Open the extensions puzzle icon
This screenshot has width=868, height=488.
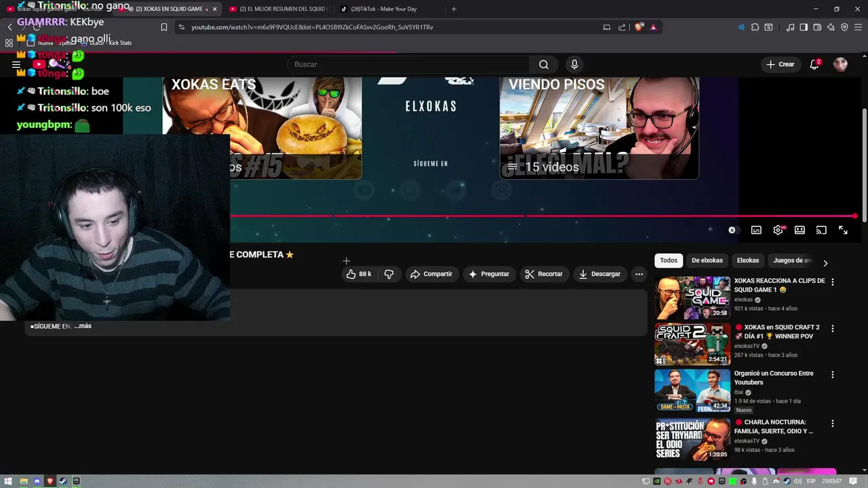(755, 27)
